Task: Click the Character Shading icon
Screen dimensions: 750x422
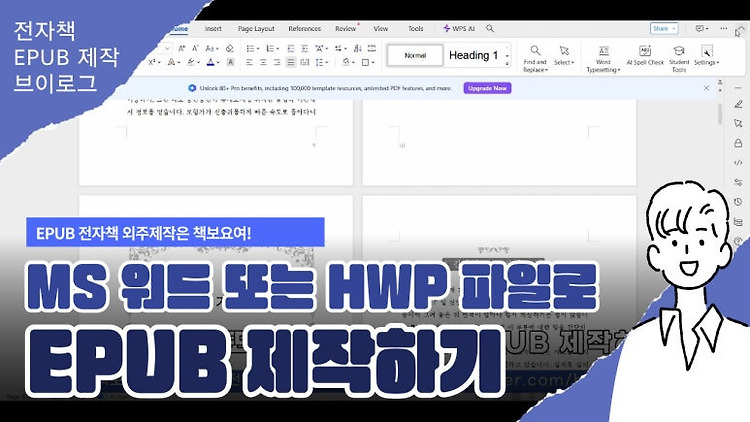Action: click(230, 62)
